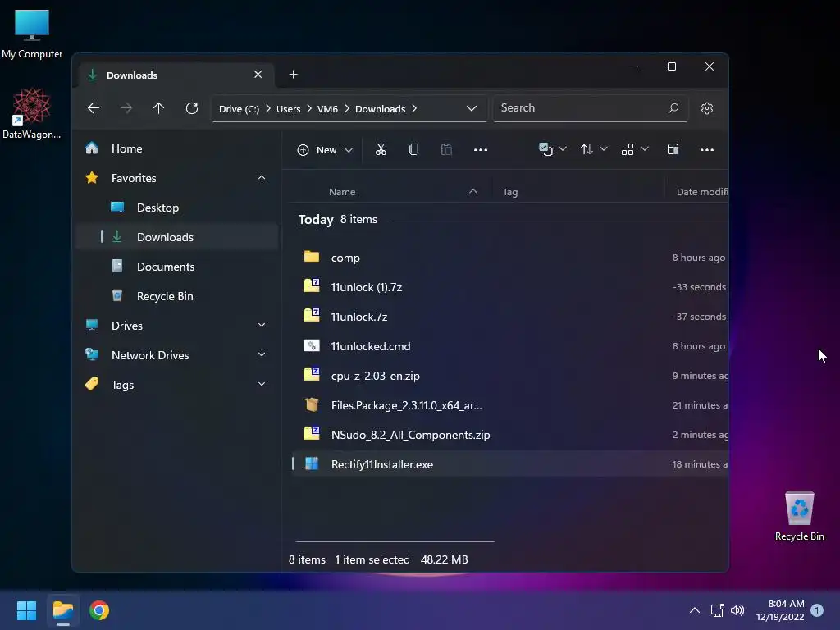The width and height of the screenshot is (840, 630).
Task: Click the Copy icon in toolbar
Action: pos(413,149)
